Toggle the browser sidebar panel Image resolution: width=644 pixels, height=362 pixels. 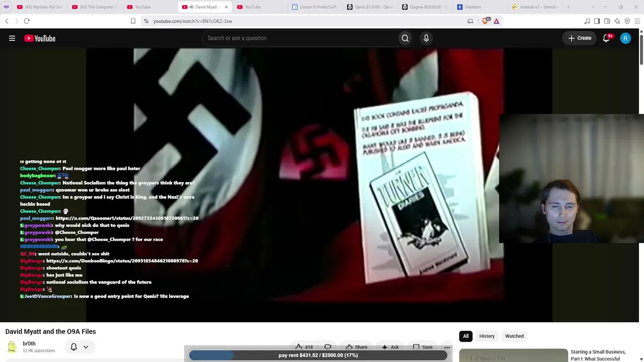[x=597, y=21]
